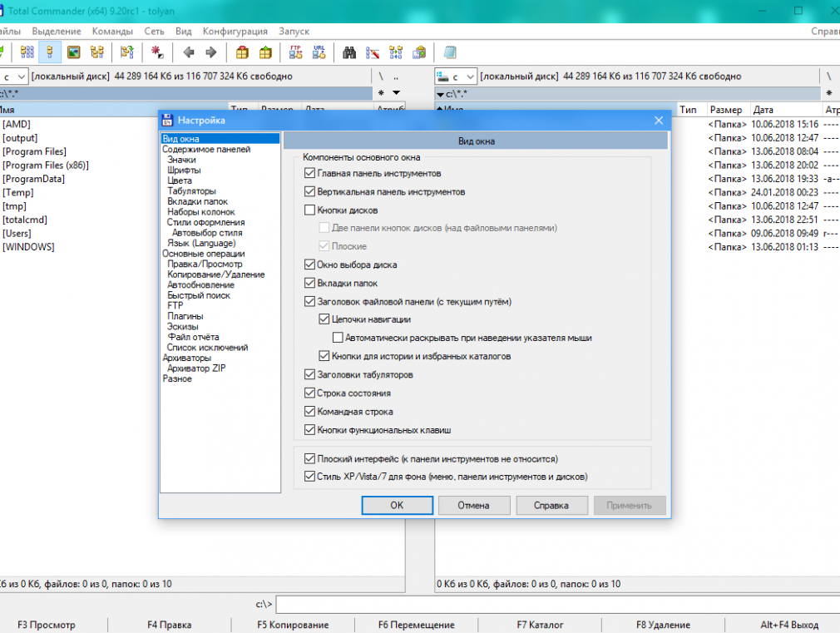Open multi-rename tool icon
Screen dimensions: 840x633
(x=373, y=52)
